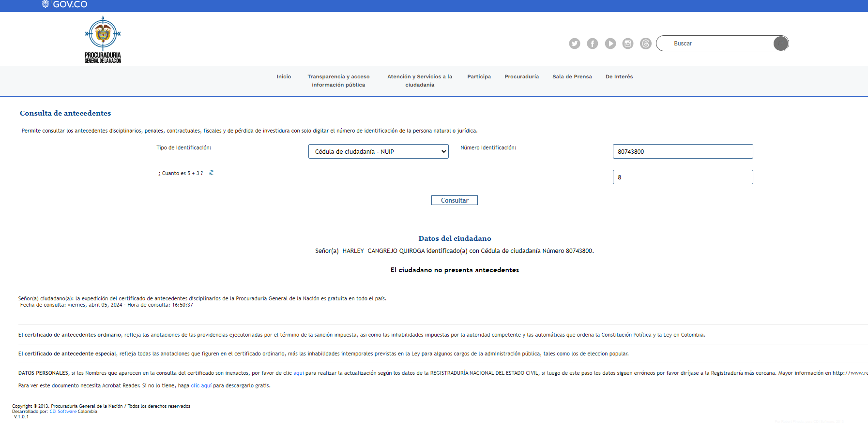Open the Inicio menu item
Viewport: 868px width, 428px height.
284,76
